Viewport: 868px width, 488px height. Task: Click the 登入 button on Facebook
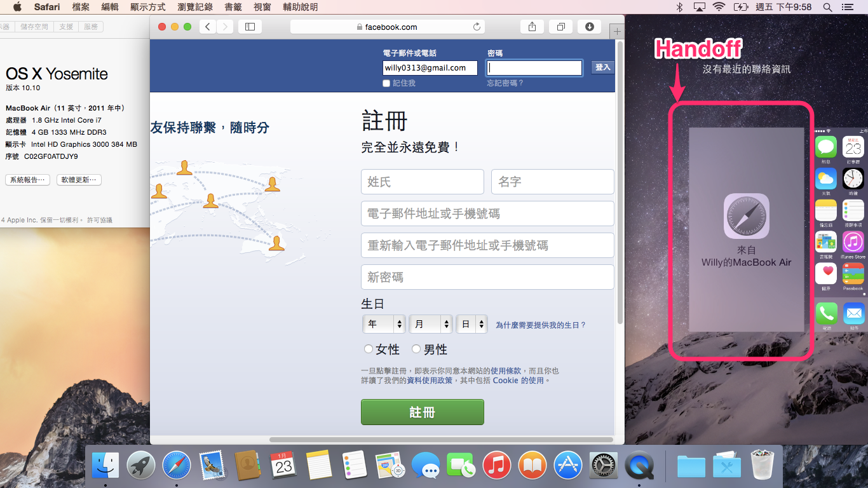tap(602, 67)
